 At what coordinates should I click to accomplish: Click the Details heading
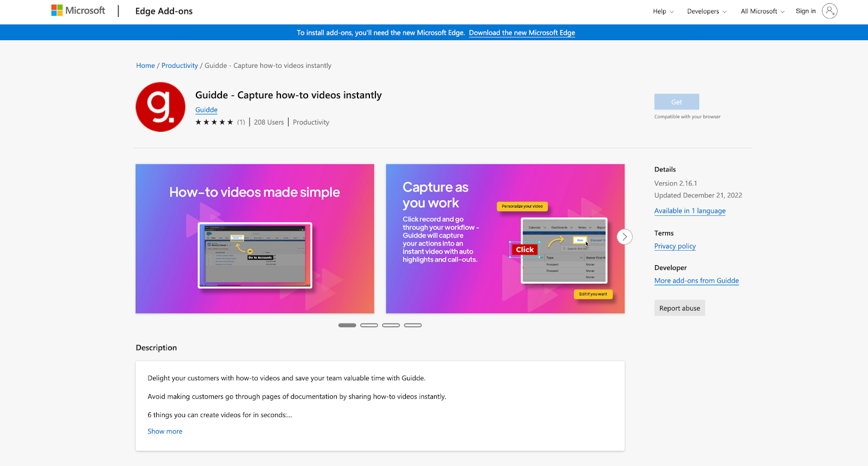click(x=665, y=169)
